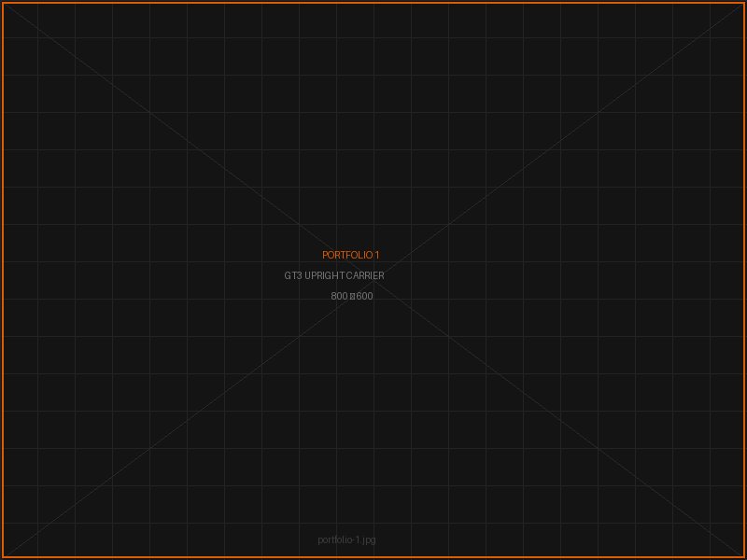The width and height of the screenshot is (747, 560).
Task: Click the digit 1 after PORTFOLIO
Action: [377, 255]
